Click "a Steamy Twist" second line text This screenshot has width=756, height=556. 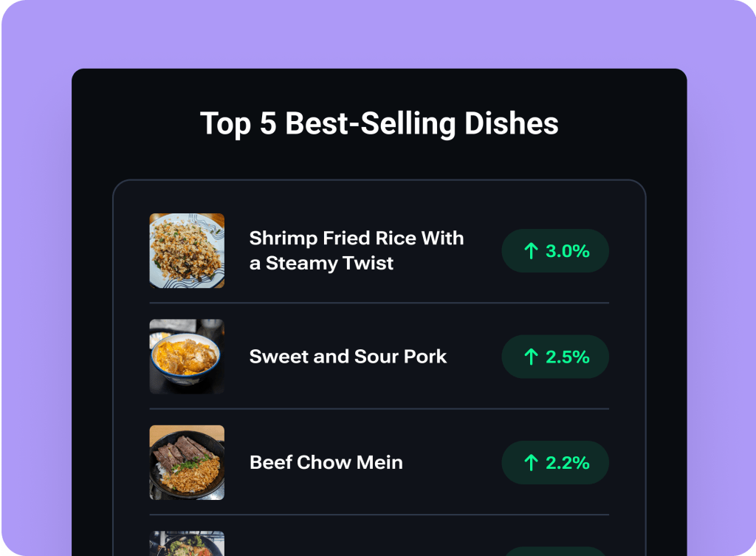[x=321, y=264]
